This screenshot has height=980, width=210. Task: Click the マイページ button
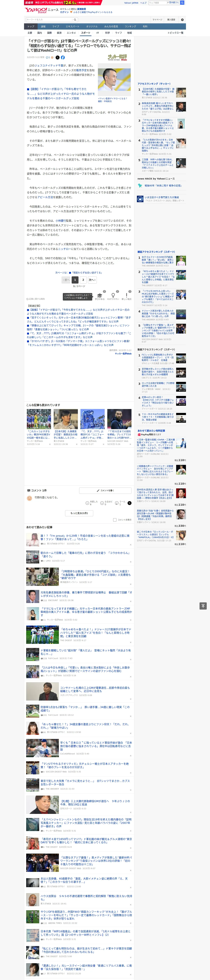click(x=157, y=19)
